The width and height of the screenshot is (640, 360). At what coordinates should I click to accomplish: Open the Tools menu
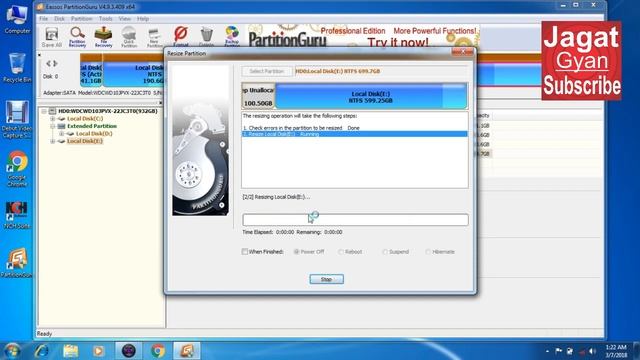tap(105, 19)
